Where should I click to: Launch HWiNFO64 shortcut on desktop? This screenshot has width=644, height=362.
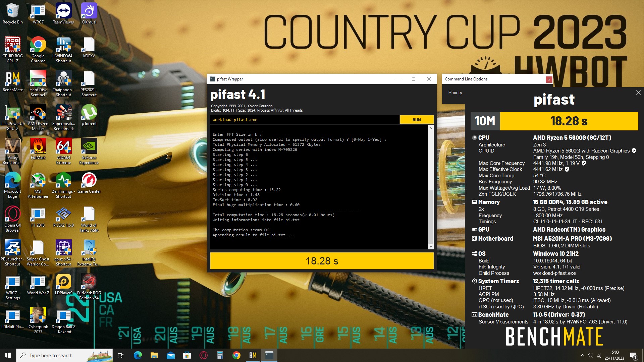coord(63,49)
